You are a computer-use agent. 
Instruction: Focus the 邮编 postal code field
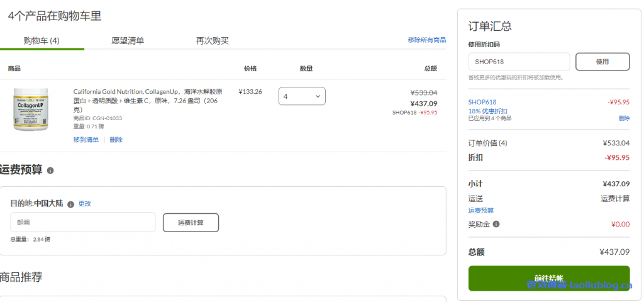click(x=82, y=222)
